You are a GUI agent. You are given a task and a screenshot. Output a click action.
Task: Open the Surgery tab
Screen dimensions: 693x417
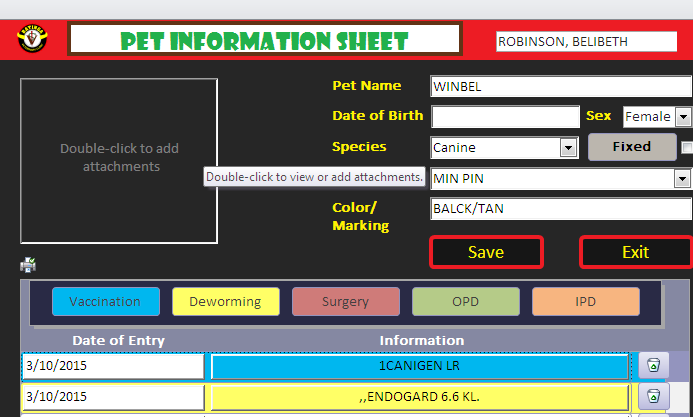[345, 302]
